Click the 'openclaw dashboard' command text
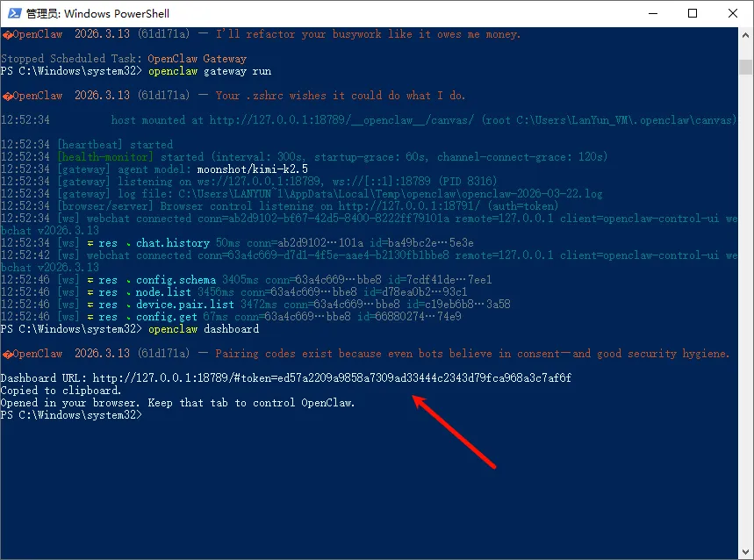This screenshot has height=560, width=754. coord(204,329)
